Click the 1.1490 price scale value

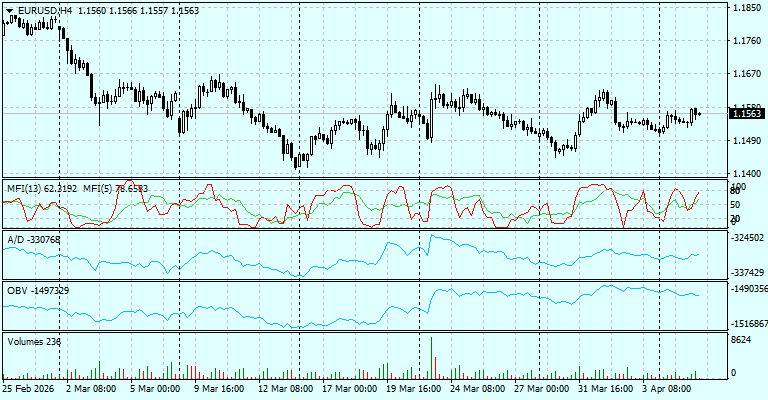(x=747, y=141)
